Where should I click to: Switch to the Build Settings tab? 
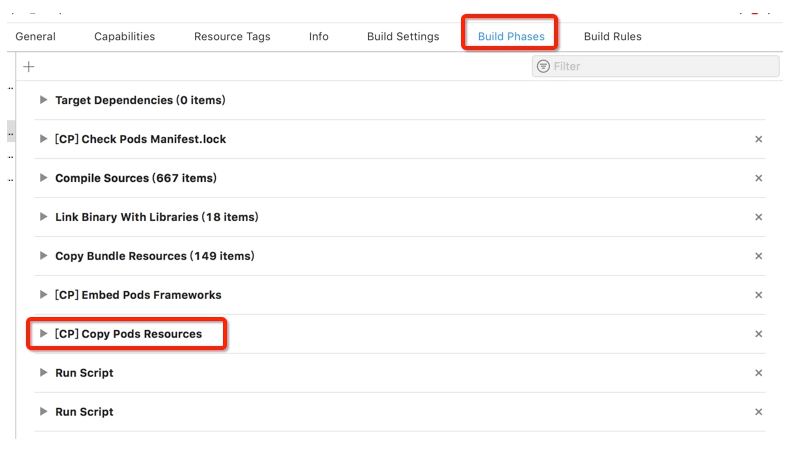point(403,37)
